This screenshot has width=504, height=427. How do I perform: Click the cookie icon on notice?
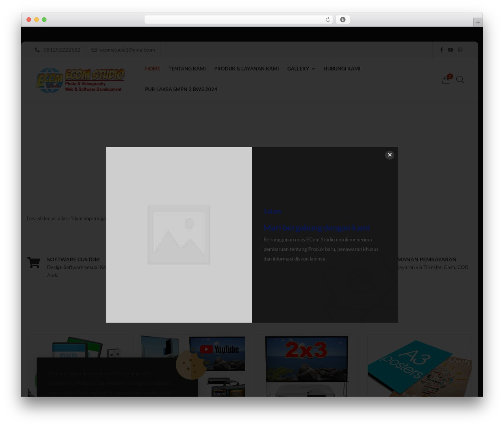tap(192, 365)
